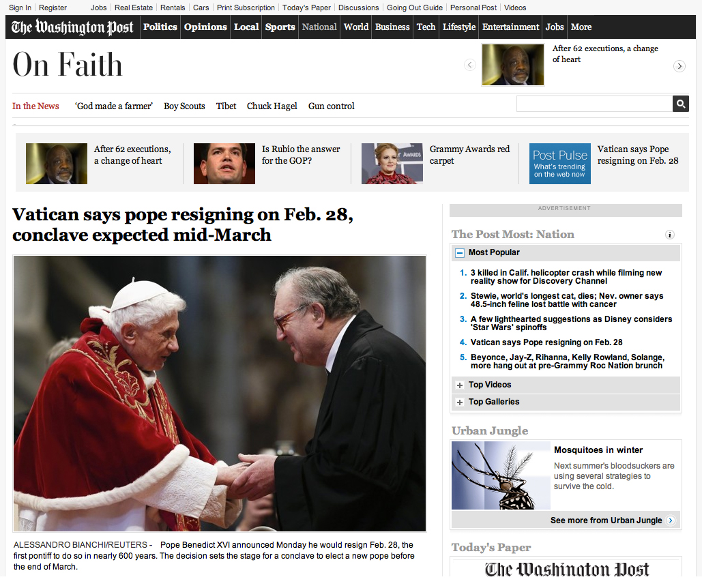Open the Lifestyle section
Screen dimensions: 702x588
[x=459, y=27]
